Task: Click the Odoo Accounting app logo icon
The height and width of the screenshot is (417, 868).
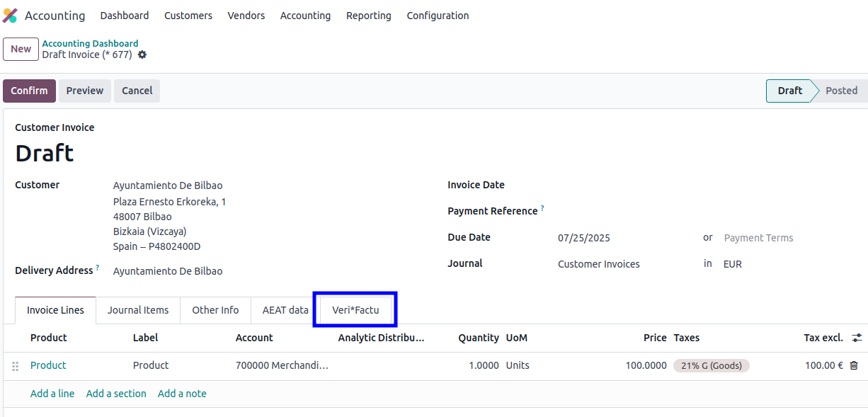Action: click(x=10, y=16)
